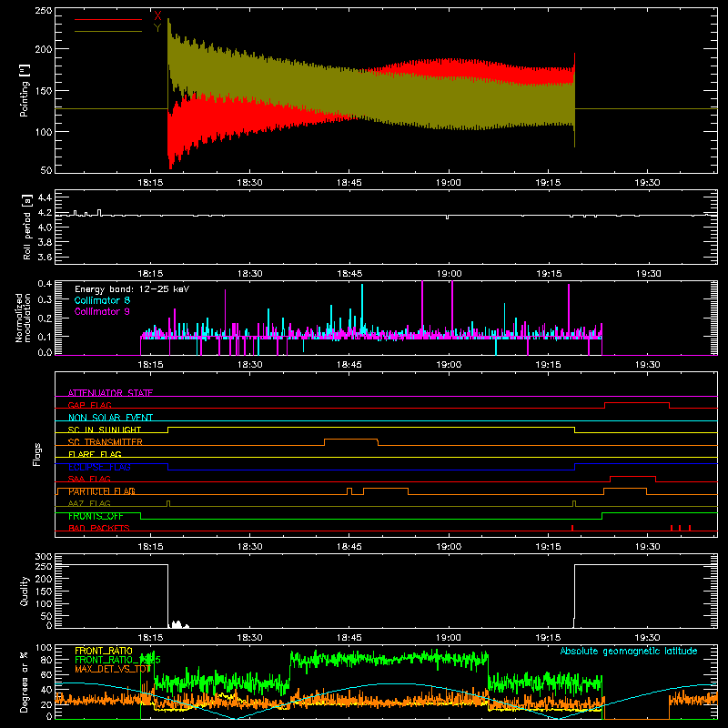The image size is (728, 728).
Task: Select the yellow FRONT_RATIO legend entry
Action: tap(104, 651)
